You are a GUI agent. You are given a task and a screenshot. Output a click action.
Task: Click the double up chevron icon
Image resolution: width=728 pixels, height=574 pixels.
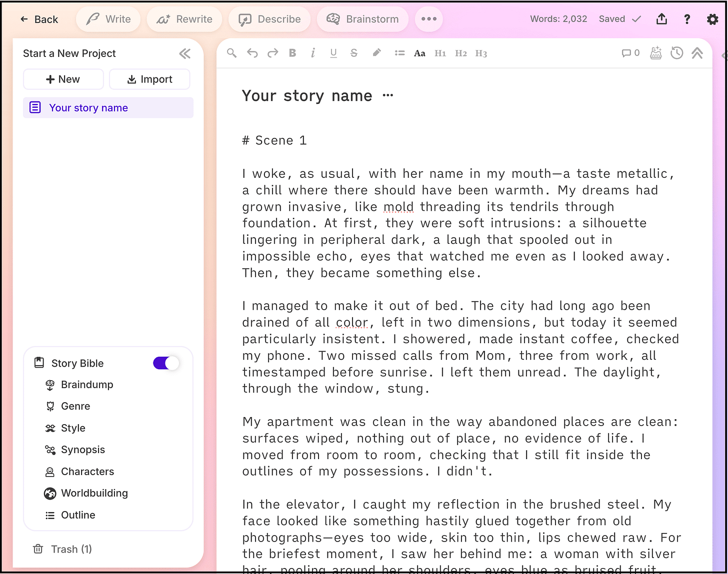697,53
